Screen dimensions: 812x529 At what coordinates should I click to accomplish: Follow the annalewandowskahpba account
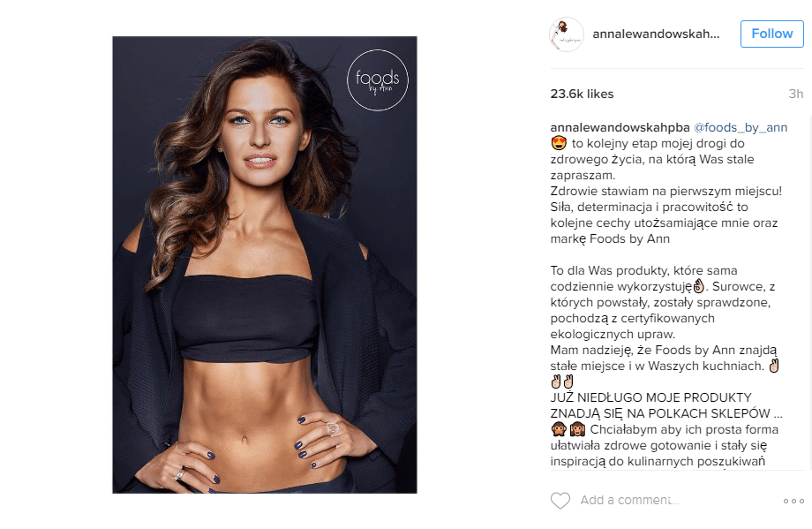(x=771, y=34)
